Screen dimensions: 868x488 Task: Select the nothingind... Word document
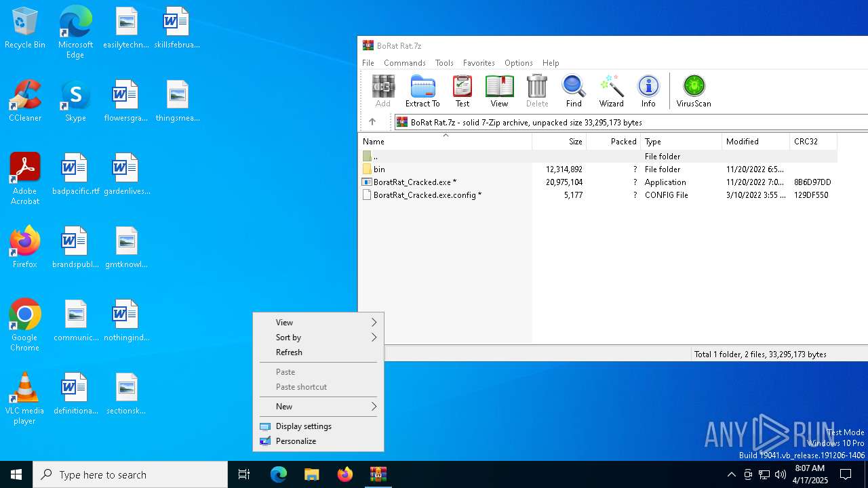pyautogui.click(x=126, y=321)
